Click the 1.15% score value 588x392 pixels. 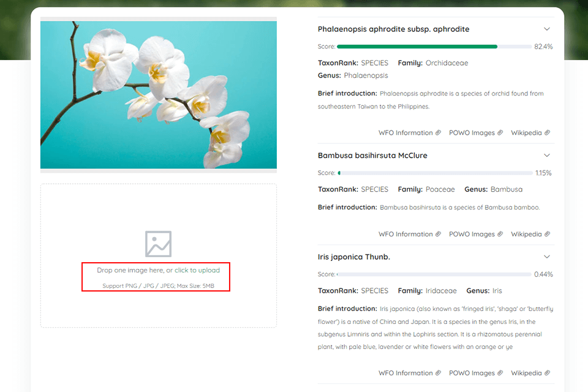543,173
